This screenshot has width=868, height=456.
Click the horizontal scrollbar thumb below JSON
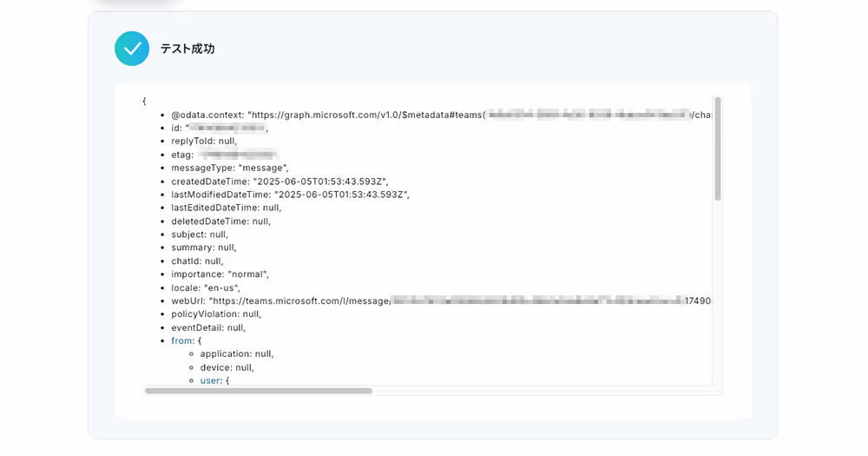click(x=259, y=391)
